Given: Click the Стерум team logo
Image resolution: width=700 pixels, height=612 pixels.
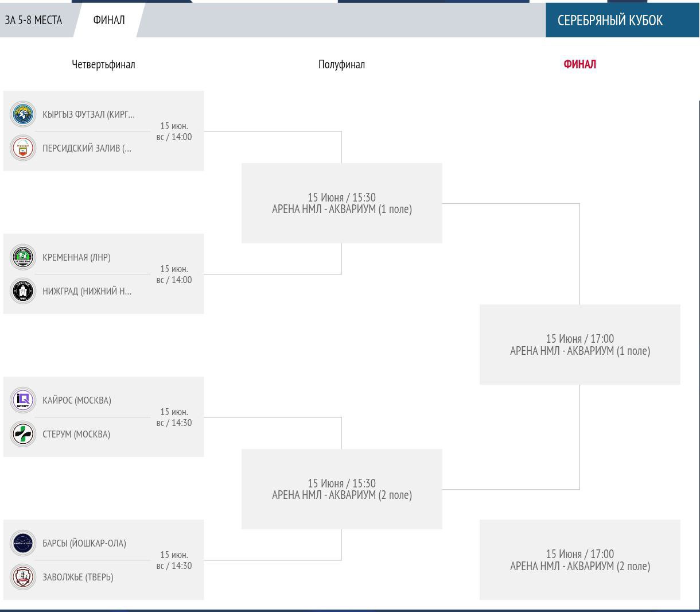Looking at the screenshot, I should [23, 434].
